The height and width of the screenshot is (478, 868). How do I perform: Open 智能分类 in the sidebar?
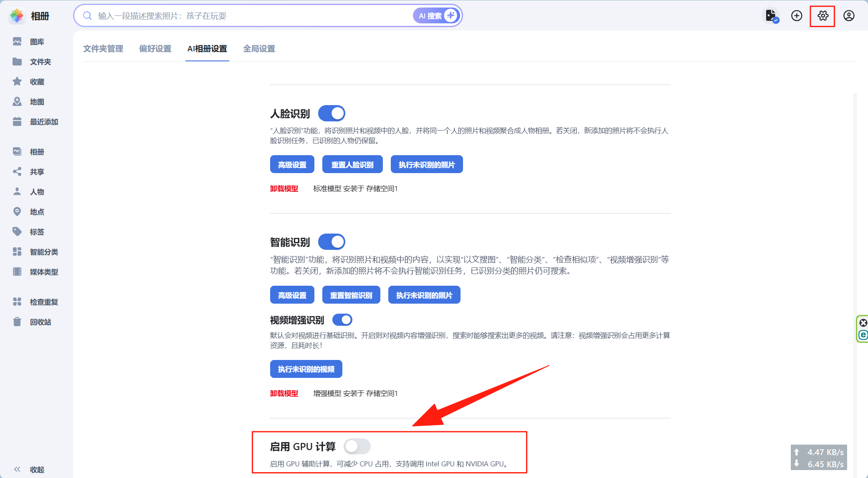(x=43, y=252)
